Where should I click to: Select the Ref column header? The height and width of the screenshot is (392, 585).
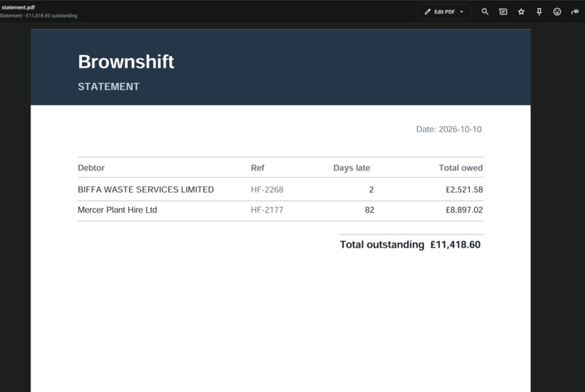pos(258,168)
